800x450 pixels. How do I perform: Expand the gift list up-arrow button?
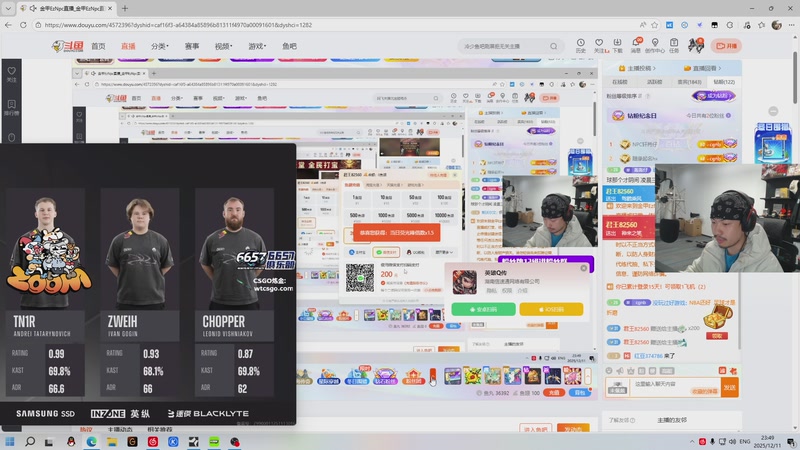pyautogui.click(x=588, y=376)
